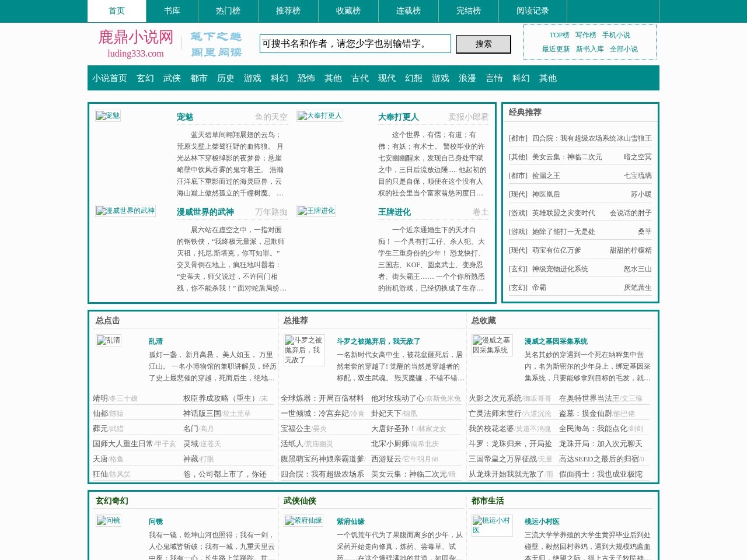Choose the 玄幻 category
This screenshot has width=747, height=560.
[145, 78]
